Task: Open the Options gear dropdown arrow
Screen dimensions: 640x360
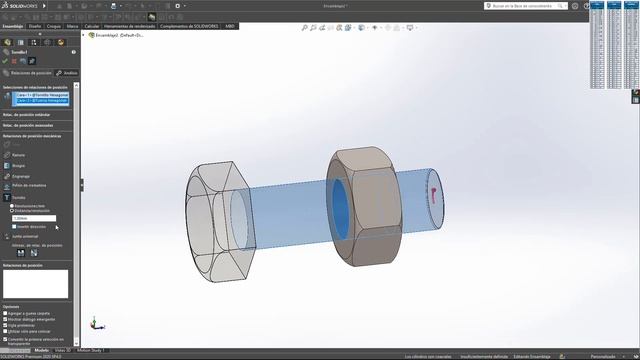Action: tap(184, 6)
